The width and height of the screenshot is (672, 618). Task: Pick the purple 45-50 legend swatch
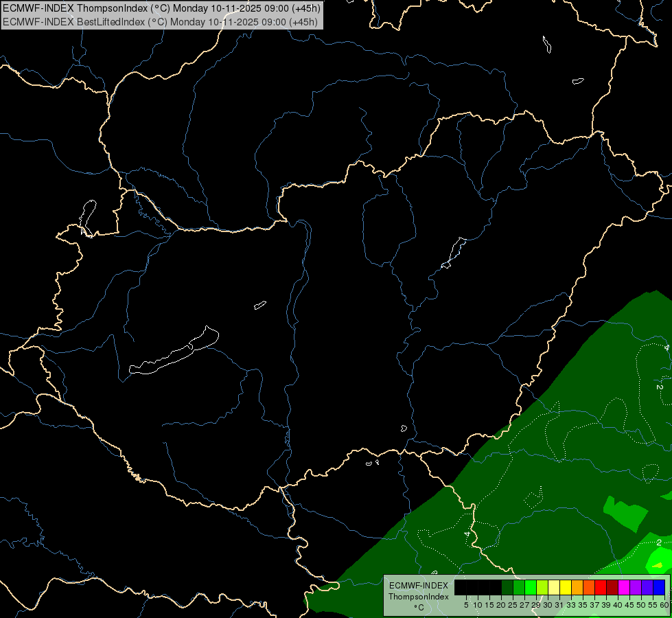636,587
